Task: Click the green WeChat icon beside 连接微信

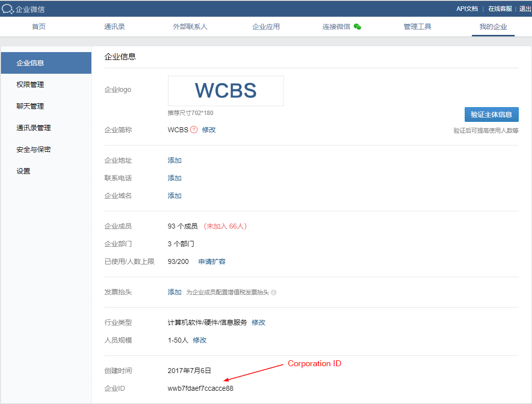Action: (357, 27)
